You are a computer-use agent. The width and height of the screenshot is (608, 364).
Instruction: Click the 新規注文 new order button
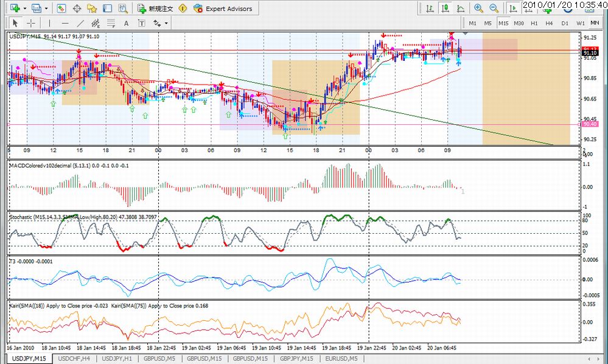(155, 8)
